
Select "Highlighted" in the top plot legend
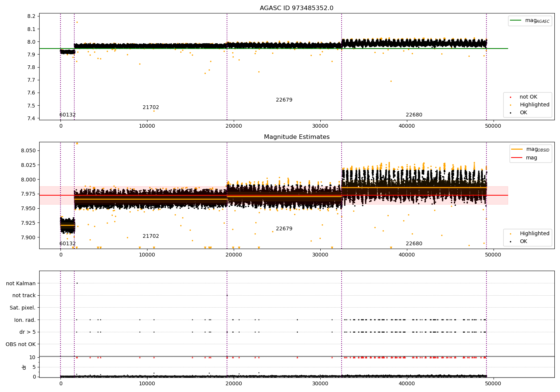[529, 105]
